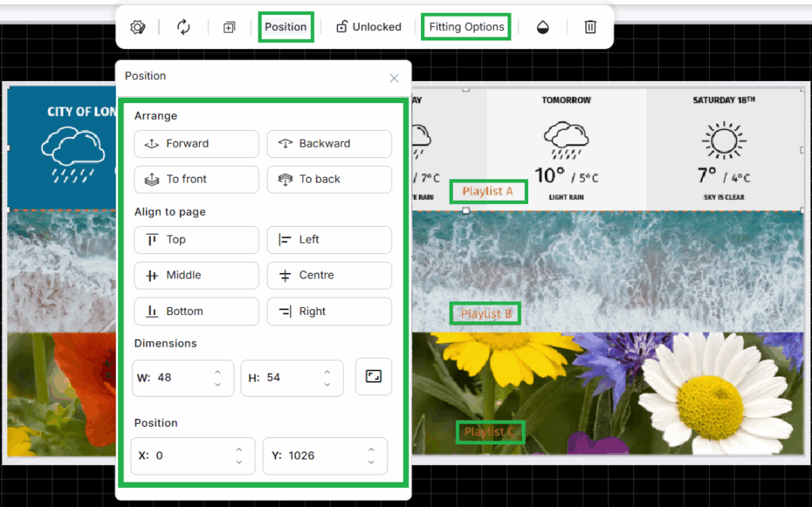
Task: Bring element Forward one layer
Action: point(197,144)
